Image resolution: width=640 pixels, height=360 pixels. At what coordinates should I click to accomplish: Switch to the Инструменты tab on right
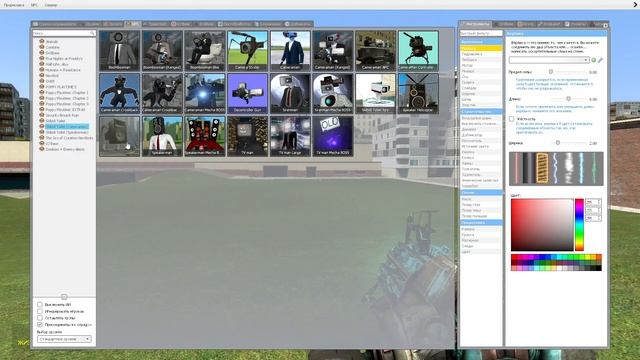476,24
